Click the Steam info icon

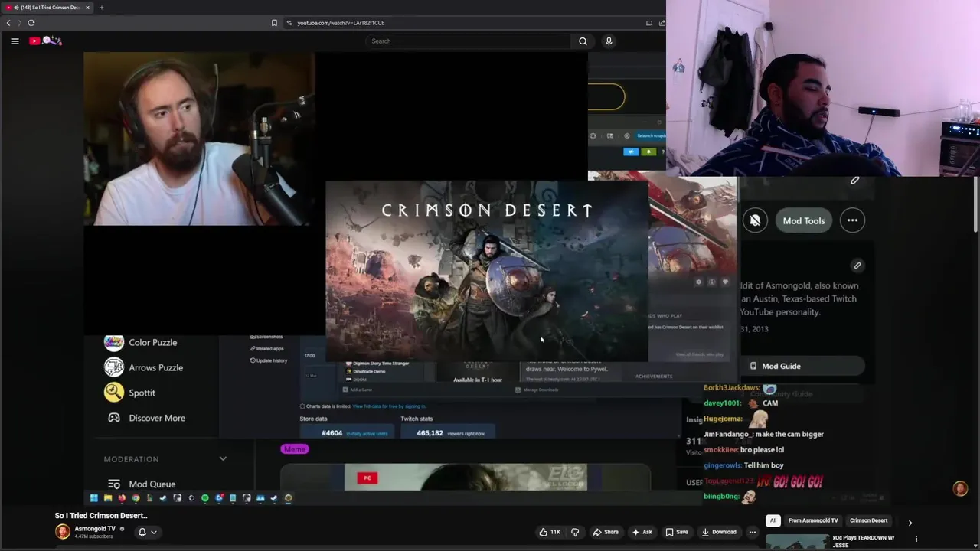(x=712, y=282)
